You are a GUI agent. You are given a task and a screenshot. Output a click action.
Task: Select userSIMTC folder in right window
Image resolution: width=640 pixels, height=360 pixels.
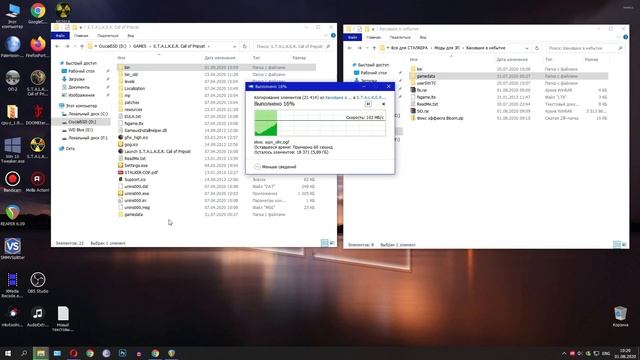[426, 83]
